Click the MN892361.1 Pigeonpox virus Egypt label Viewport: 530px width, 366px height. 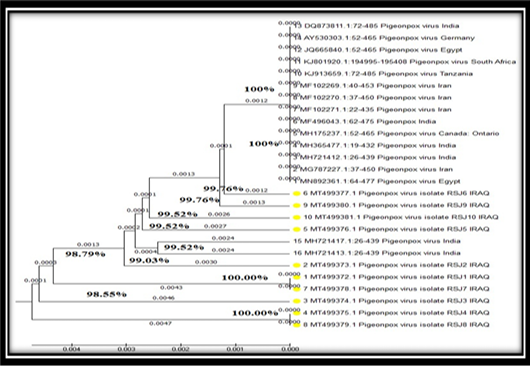[377, 181]
